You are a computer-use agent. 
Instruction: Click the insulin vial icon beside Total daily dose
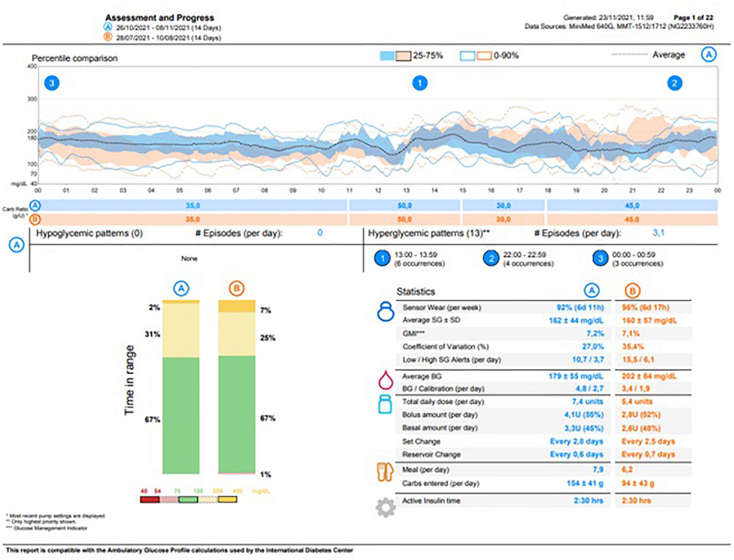click(x=385, y=404)
